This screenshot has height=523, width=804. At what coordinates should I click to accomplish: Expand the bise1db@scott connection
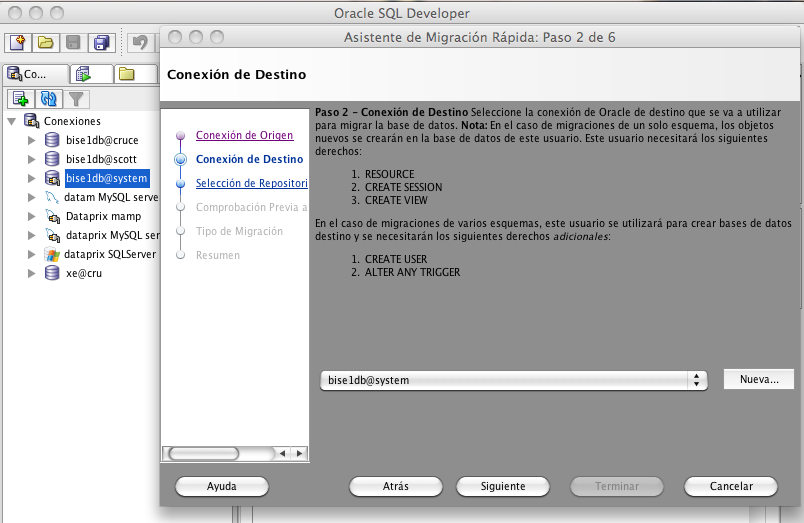pyautogui.click(x=31, y=159)
